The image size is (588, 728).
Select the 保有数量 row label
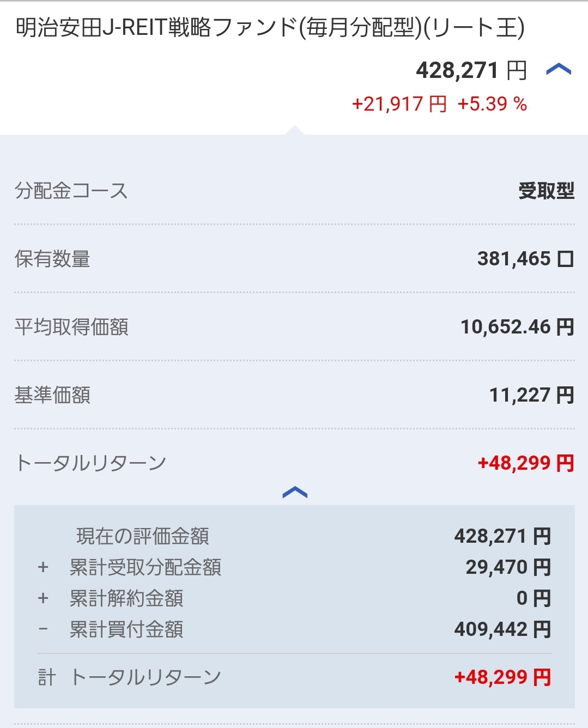pyautogui.click(x=52, y=259)
